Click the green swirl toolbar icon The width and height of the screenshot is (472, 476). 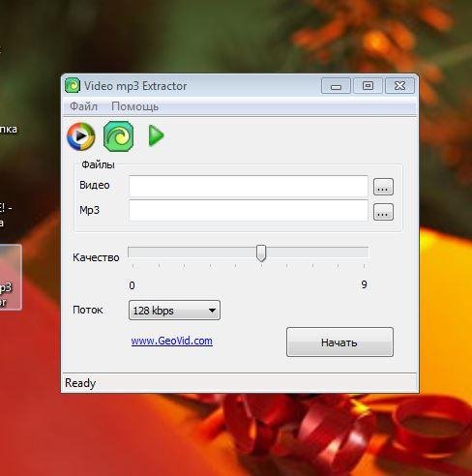point(118,136)
